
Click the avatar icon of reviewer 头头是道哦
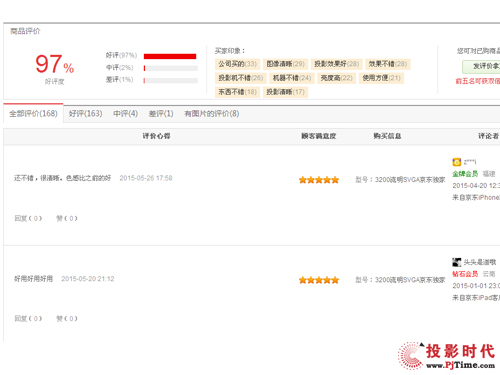pos(456,262)
